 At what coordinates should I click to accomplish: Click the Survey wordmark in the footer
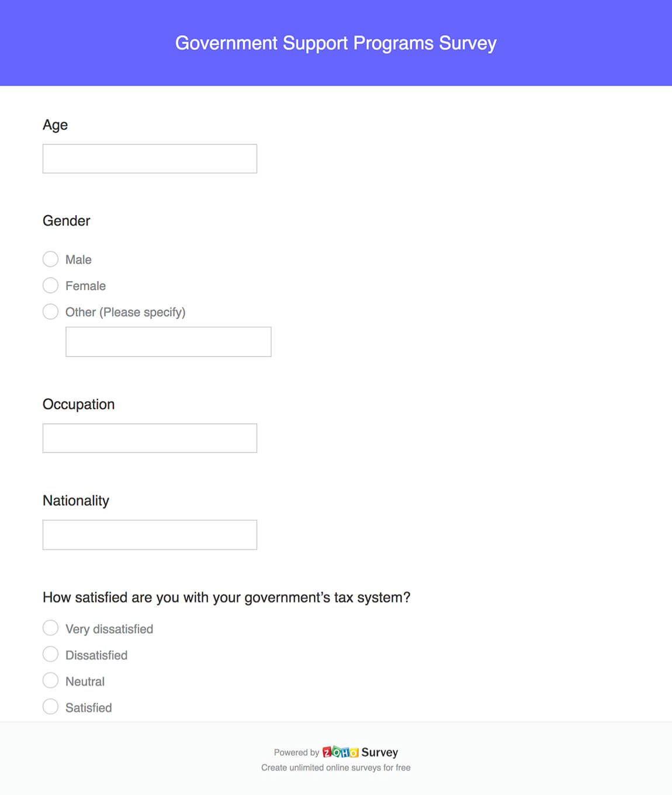point(380,752)
